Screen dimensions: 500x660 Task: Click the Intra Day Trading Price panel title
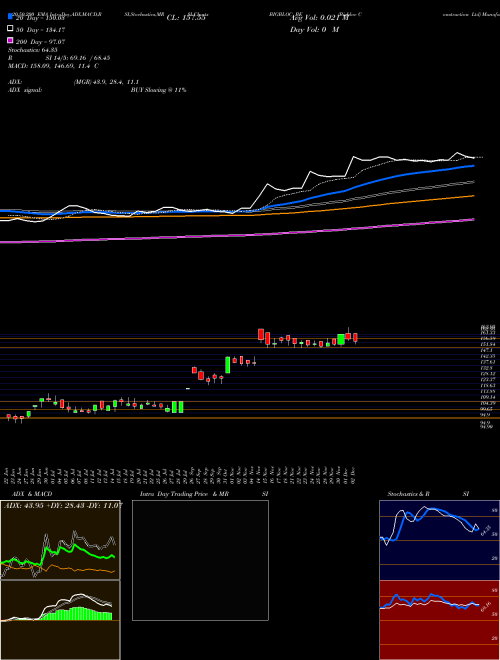coord(204,494)
